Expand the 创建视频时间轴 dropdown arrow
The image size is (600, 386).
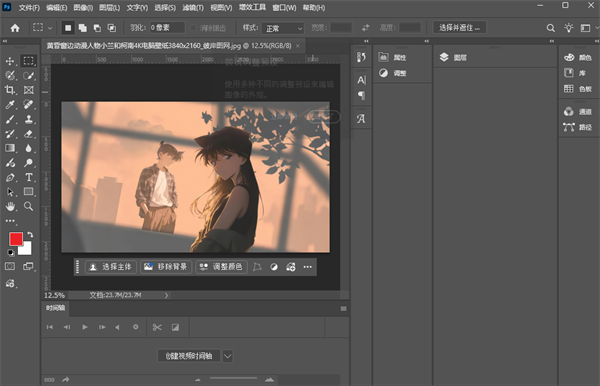[x=227, y=356]
